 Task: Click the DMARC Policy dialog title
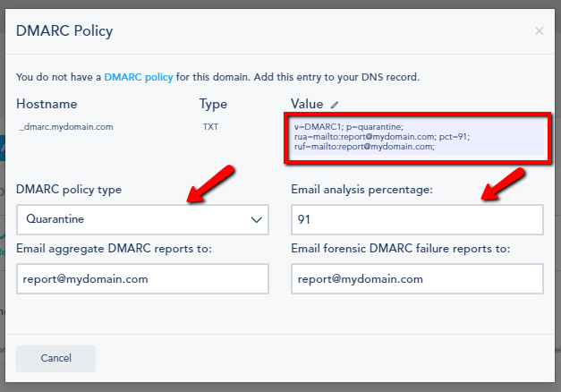click(x=64, y=31)
